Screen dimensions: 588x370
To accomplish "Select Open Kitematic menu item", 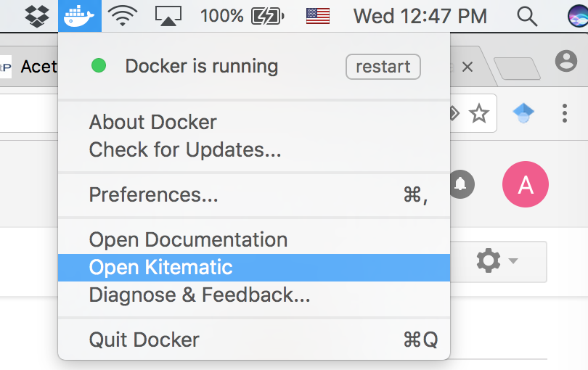I will point(254,267).
